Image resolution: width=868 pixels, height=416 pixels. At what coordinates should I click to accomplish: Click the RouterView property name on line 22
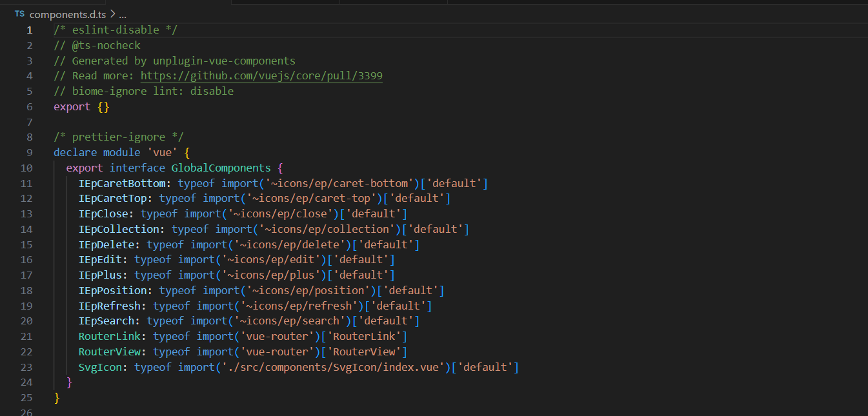110,352
